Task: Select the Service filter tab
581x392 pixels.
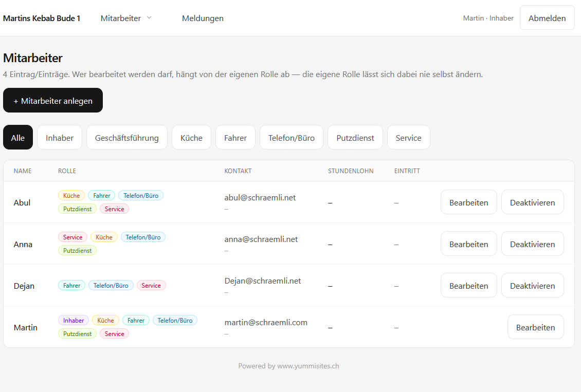Action: point(408,137)
